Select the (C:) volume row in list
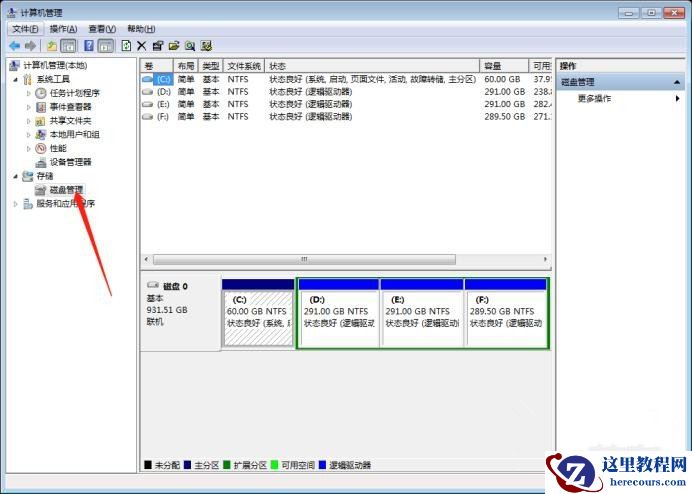Image resolution: width=692 pixels, height=494 pixels. [x=346, y=79]
